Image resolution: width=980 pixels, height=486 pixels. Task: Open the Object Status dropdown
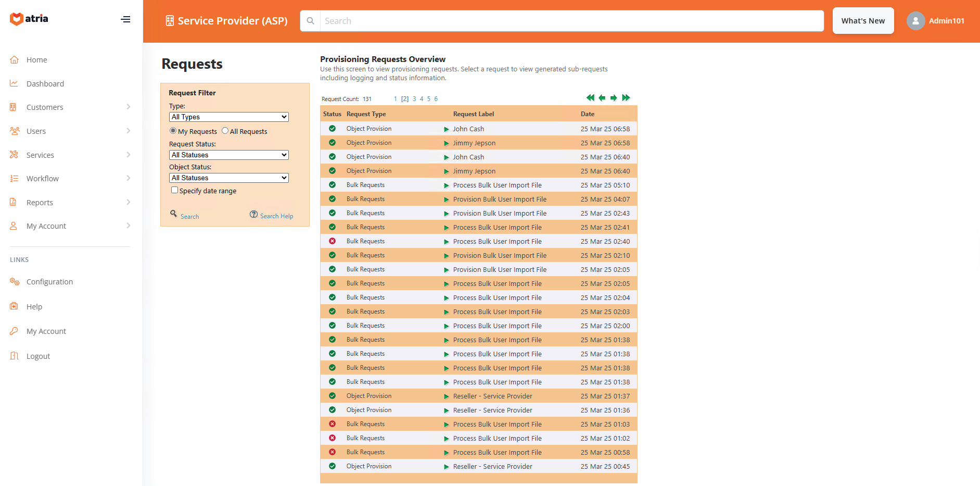(229, 178)
